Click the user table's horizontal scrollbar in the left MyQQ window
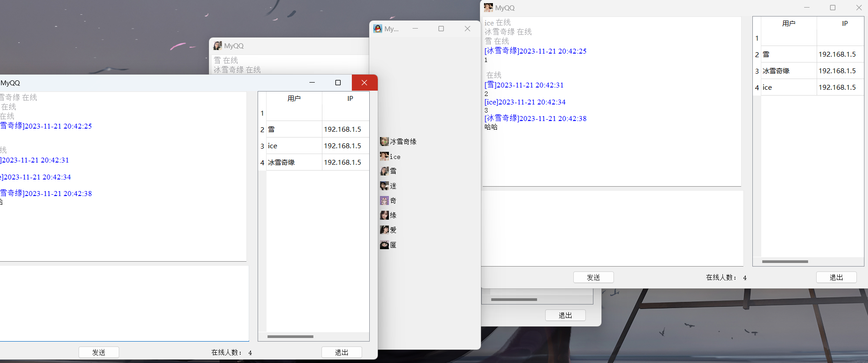The image size is (868, 363). 290,337
